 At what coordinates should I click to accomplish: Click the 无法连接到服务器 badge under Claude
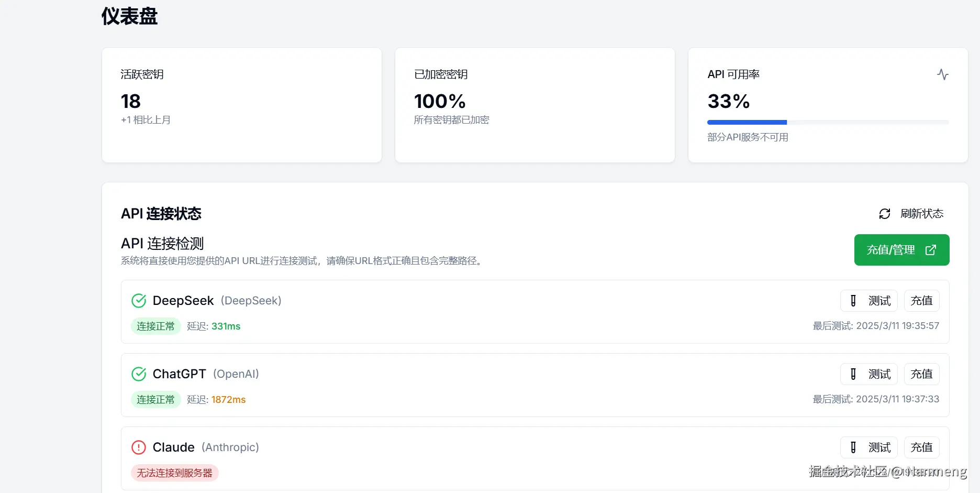click(x=175, y=473)
